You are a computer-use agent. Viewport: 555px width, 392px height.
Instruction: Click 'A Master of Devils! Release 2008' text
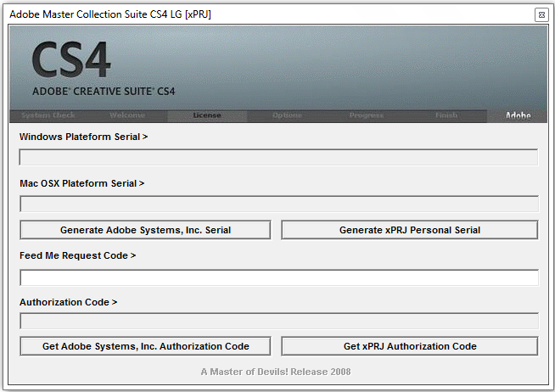pyautogui.click(x=276, y=372)
